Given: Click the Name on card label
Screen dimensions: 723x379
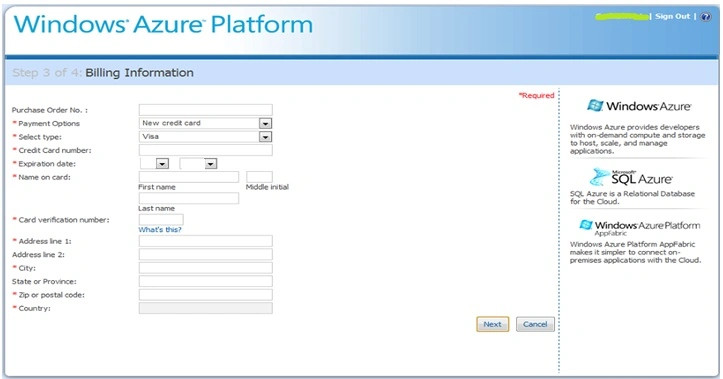Looking at the screenshot, I should tap(44, 177).
